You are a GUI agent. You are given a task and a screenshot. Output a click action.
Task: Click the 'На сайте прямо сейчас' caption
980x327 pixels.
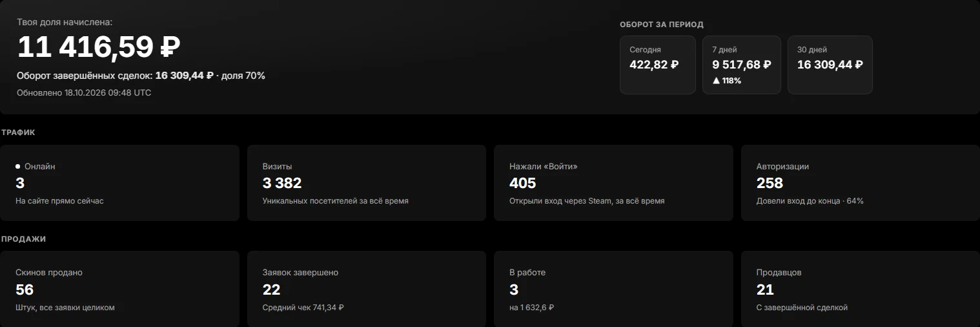click(59, 201)
